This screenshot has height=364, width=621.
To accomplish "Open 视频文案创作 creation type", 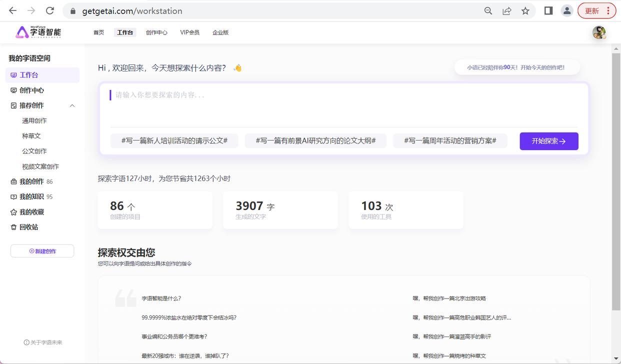I will coord(41,165).
